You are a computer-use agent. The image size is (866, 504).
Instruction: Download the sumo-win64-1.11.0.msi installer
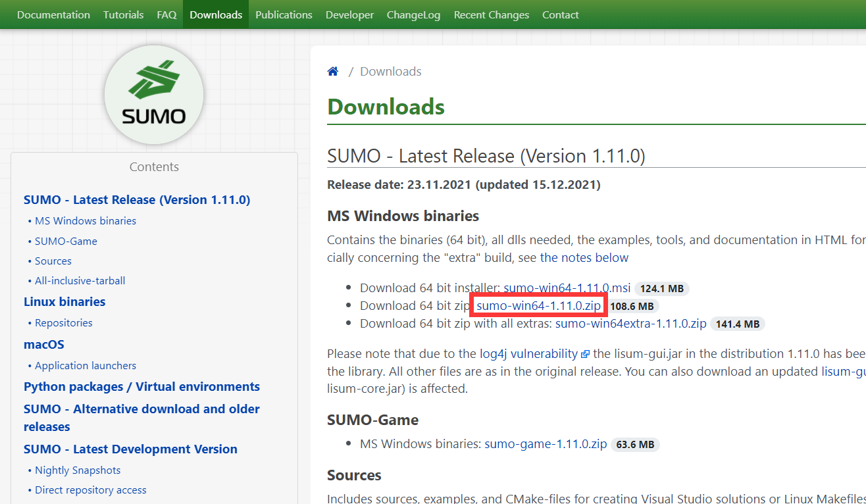click(567, 288)
